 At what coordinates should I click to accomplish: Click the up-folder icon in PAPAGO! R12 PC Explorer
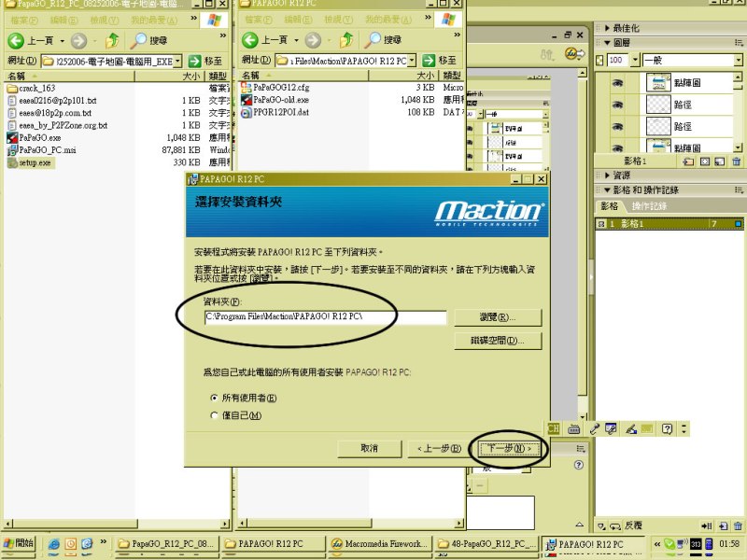(346, 40)
